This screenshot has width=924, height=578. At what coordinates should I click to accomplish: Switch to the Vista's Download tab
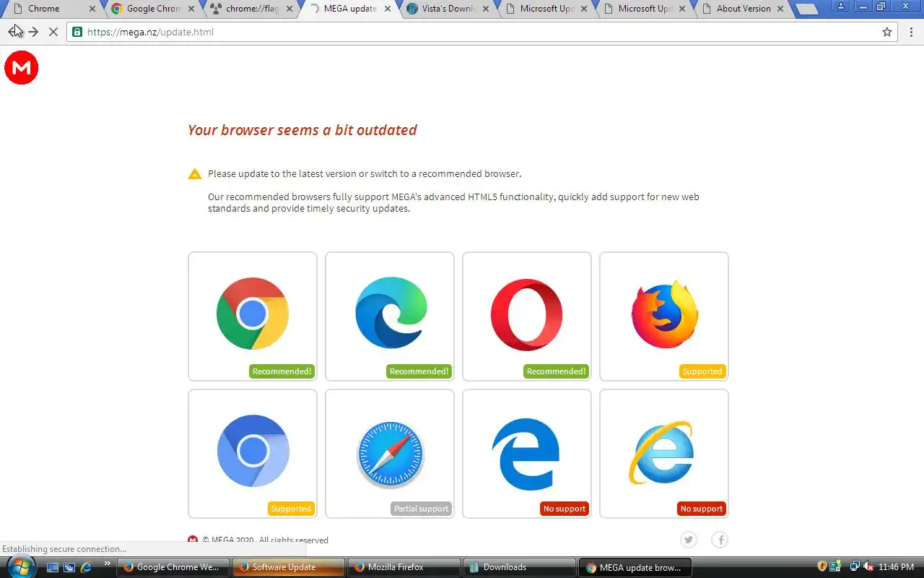coord(446,9)
